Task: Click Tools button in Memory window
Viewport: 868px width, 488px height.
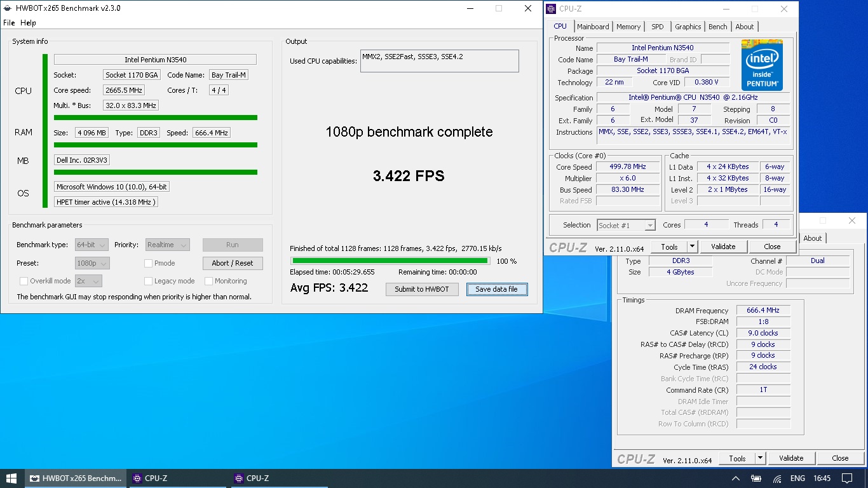Action: coord(737,458)
